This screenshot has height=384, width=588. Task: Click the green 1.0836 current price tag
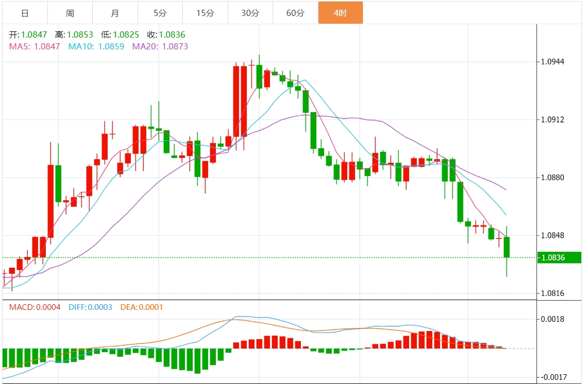pyautogui.click(x=559, y=257)
